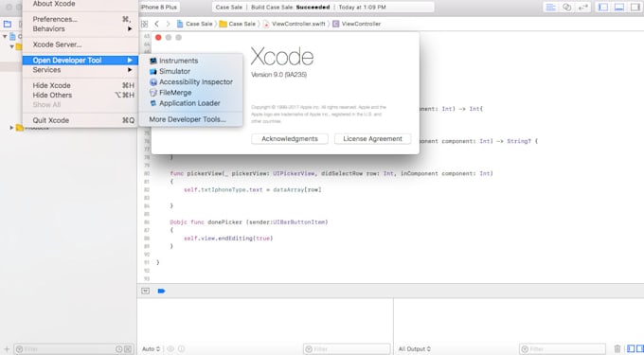Toggle the debug area visibility
The height and width of the screenshot is (355, 644).
coord(619,8)
